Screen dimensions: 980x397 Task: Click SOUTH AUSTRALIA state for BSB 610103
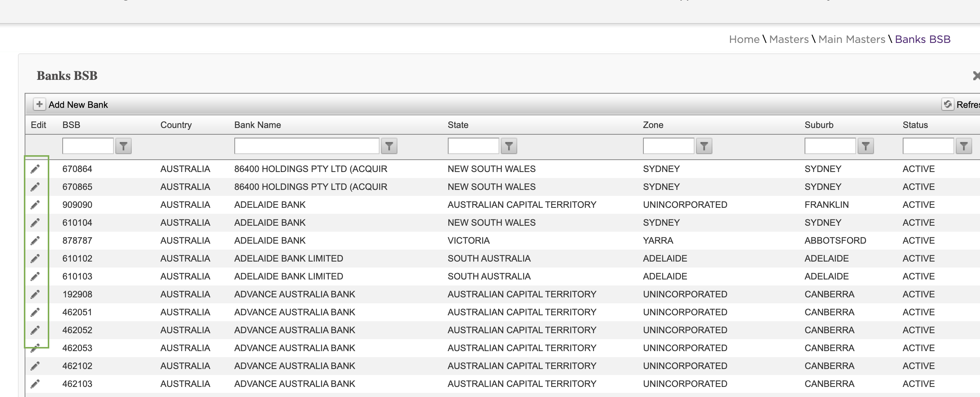pos(489,276)
